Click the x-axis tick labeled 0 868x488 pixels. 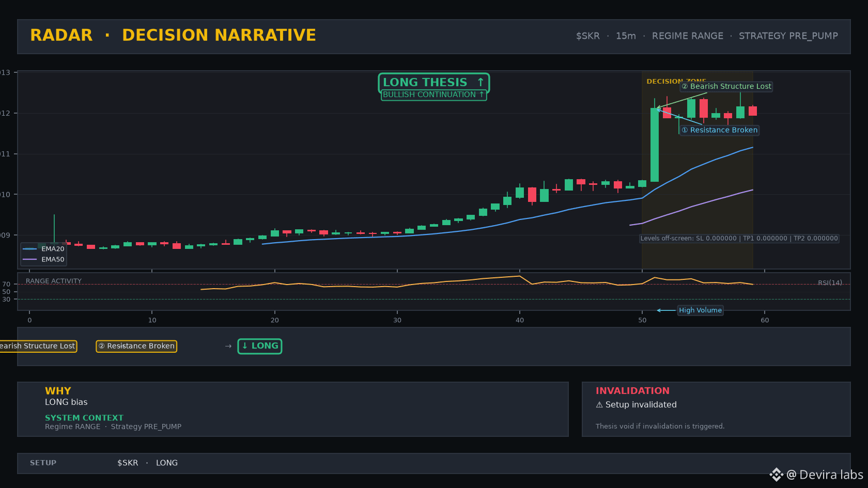click(29, 320)
